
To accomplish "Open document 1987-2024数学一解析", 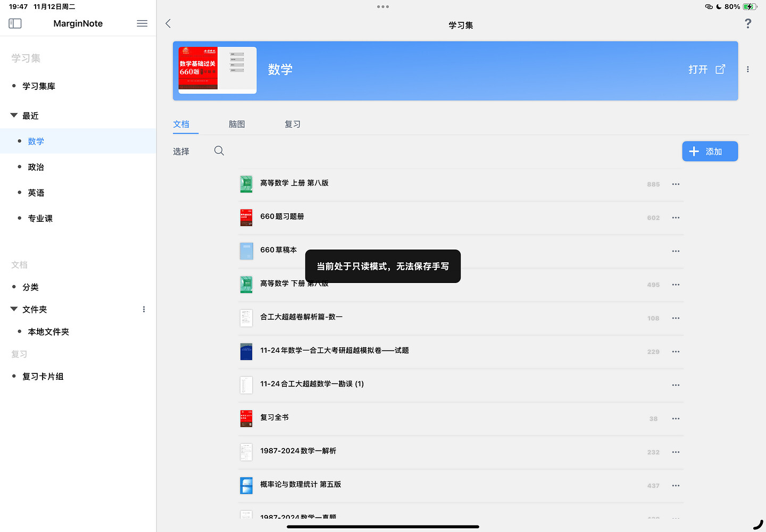I will pos(298,451).
